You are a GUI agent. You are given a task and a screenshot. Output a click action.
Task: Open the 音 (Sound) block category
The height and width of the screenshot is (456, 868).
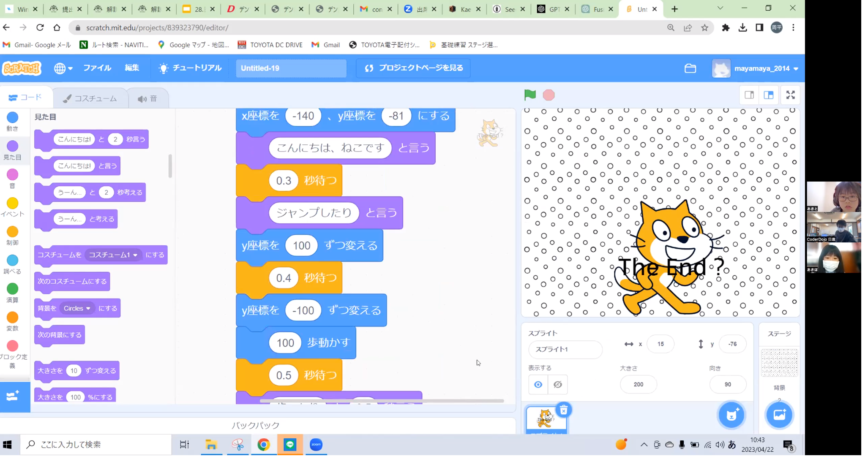coord(13,179)
